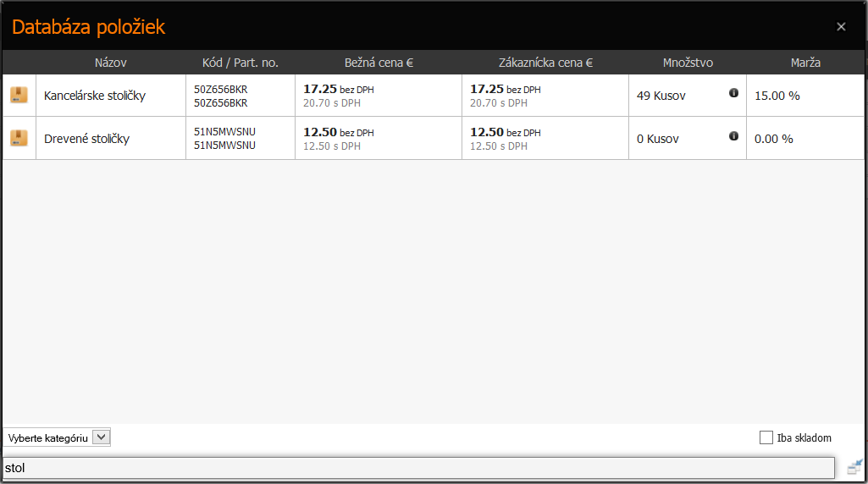Select the Drevené stoličky item name
This screenshot has width=868, height=484.
coord(86,139)
